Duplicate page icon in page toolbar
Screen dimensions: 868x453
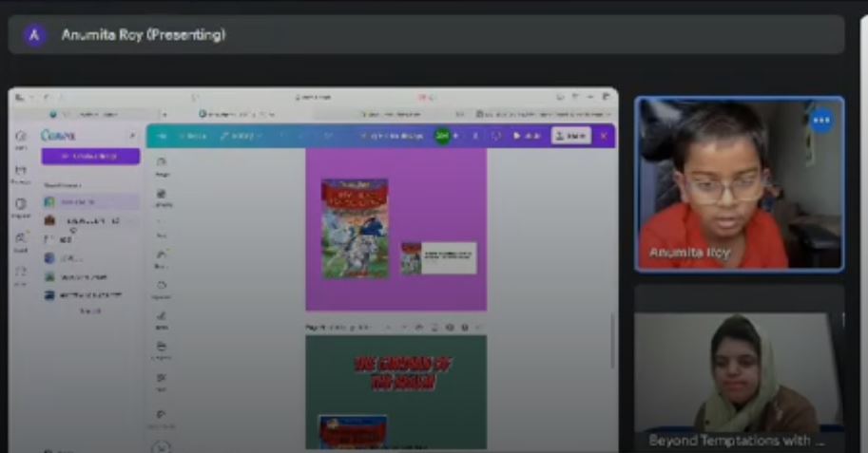[434, 328]
